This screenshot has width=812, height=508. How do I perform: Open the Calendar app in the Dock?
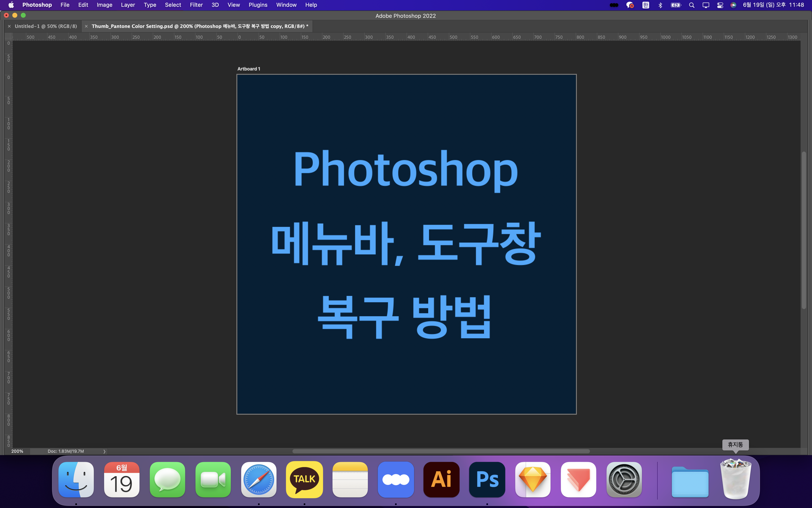coord(122,479)
